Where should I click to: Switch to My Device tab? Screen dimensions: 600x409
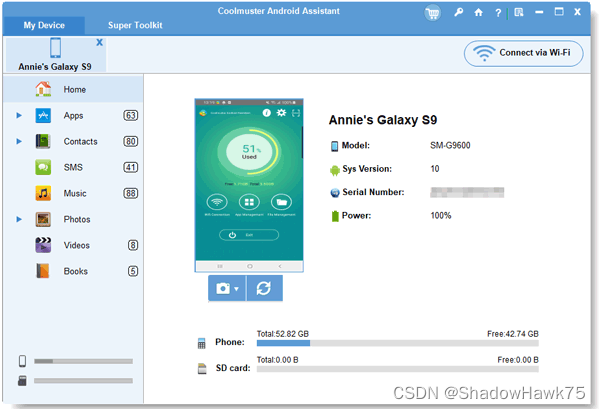coord(44,25)
